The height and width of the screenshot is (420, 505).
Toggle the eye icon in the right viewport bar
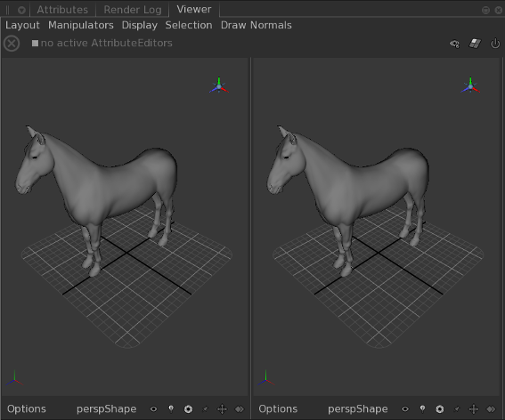pyautogui.click(x=405, y=409)
